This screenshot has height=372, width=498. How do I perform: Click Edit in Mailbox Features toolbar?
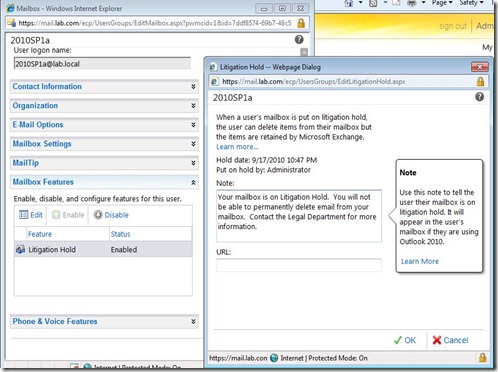coord(31,215)
